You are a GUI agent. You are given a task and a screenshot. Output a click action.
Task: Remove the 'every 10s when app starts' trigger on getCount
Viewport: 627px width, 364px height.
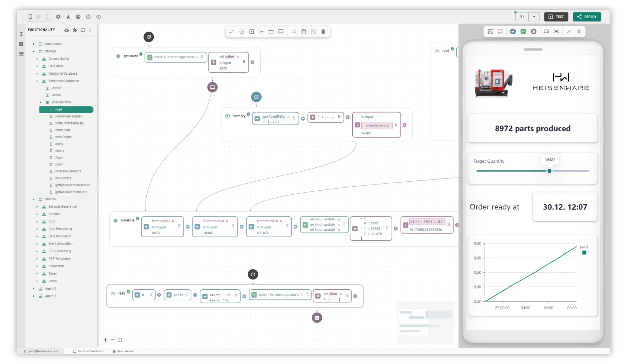click(x=197, y=57)
